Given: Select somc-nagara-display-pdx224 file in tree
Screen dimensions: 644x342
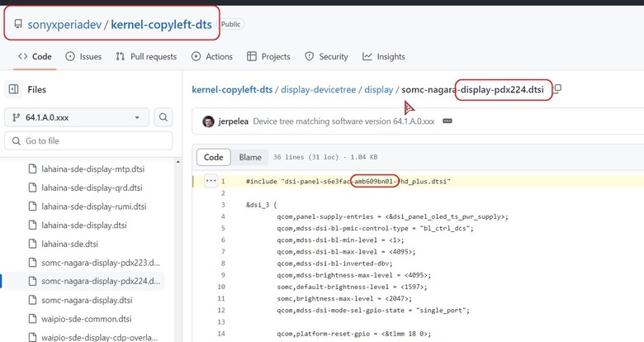Looking at the screenshot, I should pos(101,281).
